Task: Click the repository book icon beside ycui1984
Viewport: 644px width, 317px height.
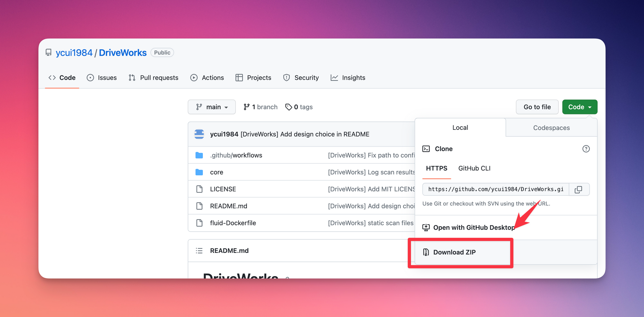Action: [49, 53]
